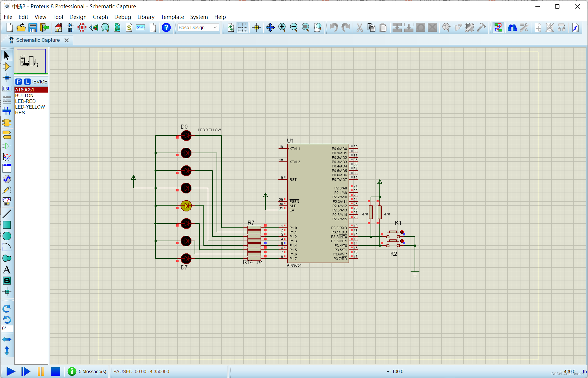588x378 pixels.
Task: Click the Stop simulation button
Action: (x=55, y=371)
